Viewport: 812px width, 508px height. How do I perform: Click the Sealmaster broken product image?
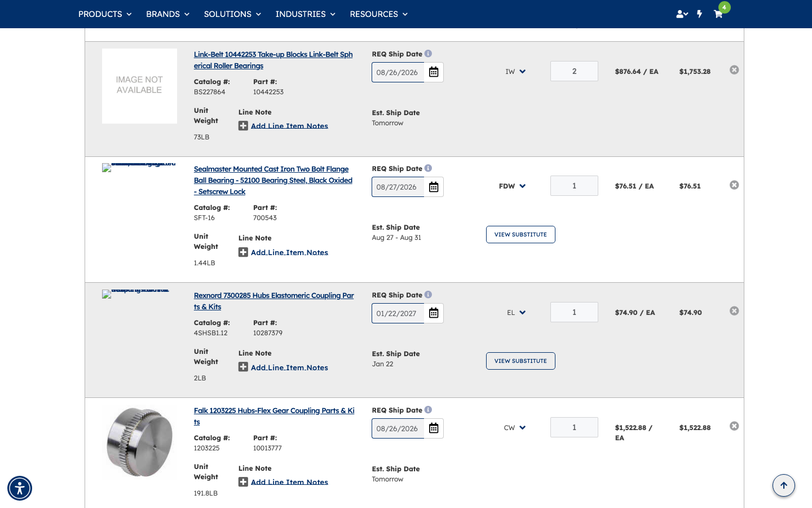(139, 167)
